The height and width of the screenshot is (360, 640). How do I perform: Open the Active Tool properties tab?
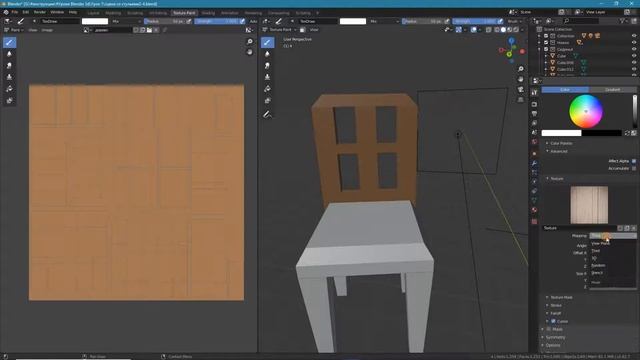click(x=534, y=93)
